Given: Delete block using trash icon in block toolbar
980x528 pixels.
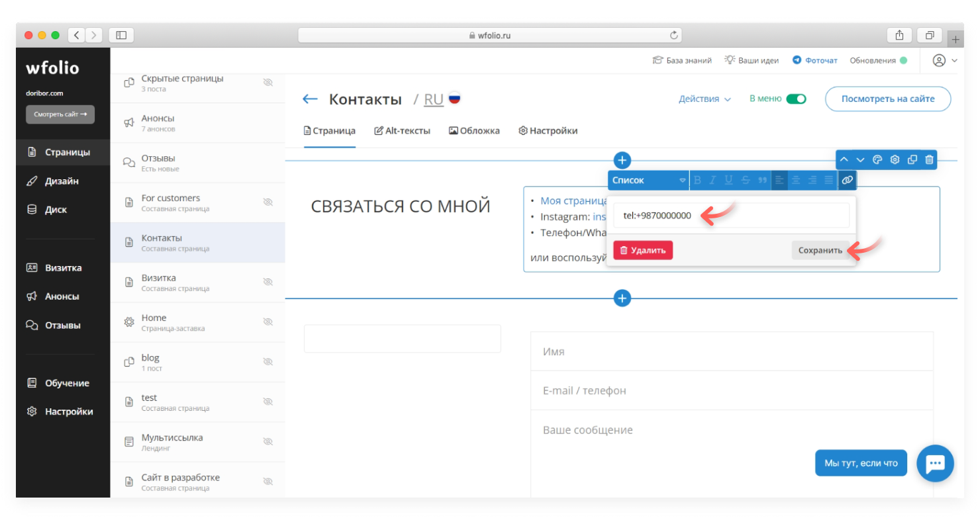Looking at the screenshot, I should click(x=929, y=159).
